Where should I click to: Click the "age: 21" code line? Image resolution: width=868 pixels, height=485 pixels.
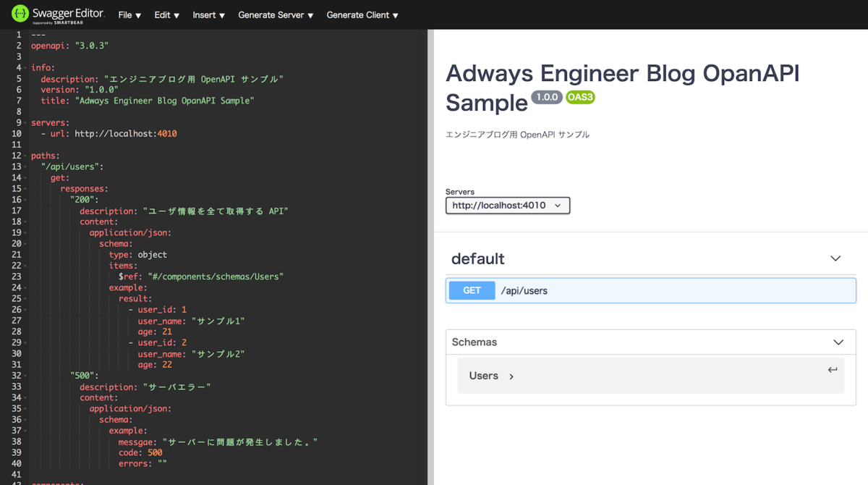(x=155, y=332)
